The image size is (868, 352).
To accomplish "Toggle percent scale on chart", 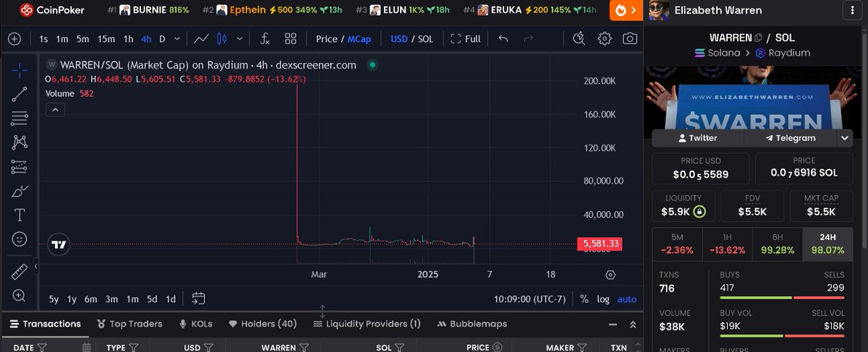I will click(584, 299).
